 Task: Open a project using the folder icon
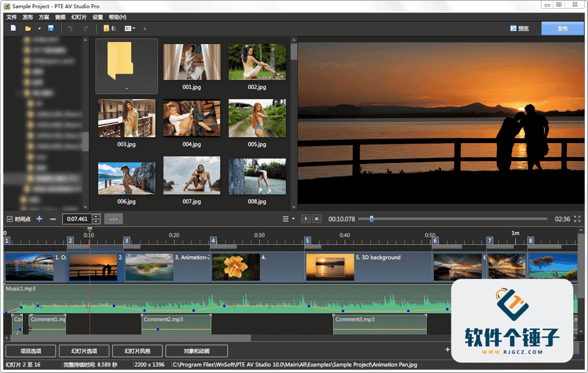[28, 28]
